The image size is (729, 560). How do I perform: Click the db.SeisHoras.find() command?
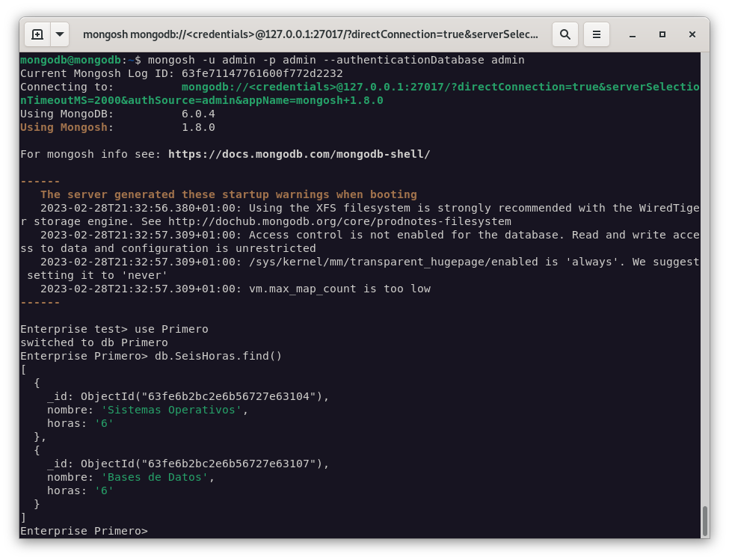(218, 356)
